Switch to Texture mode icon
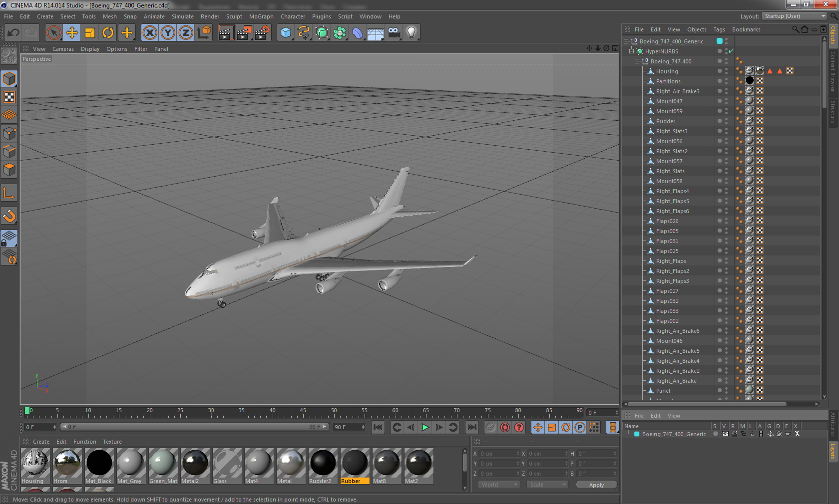 [9, 97]
